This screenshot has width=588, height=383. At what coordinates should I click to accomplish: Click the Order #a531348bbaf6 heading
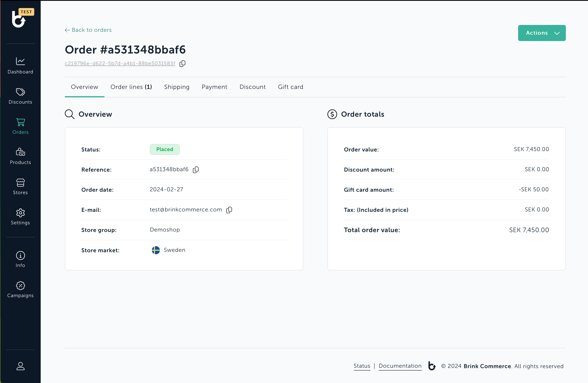click(125, 50)
